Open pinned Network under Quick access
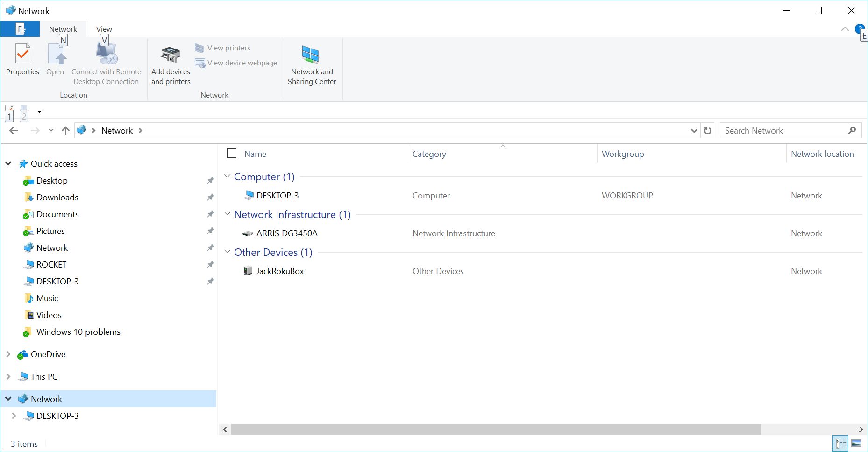This screenshot has height=452, width=868. pyautogui.click(x=52, y=248)
